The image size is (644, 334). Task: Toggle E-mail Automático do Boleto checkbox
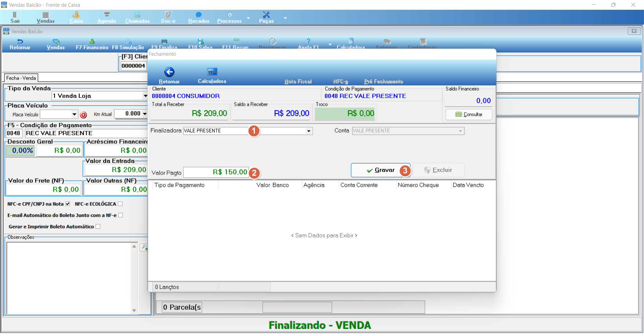click(x=121, y=215)
